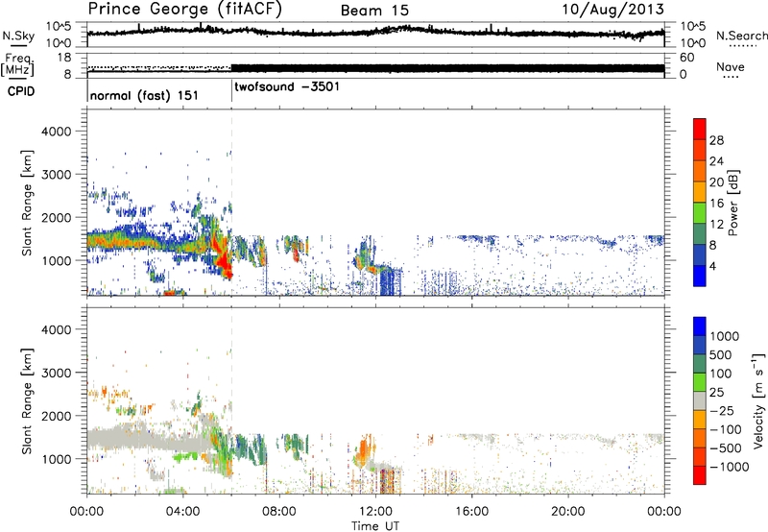
Task: Click the 20:00 time tick label
Action: tap(567, 511)
